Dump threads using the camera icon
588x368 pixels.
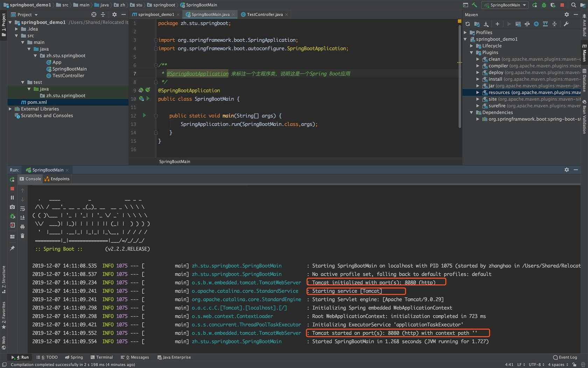click(x=12, y=207)
